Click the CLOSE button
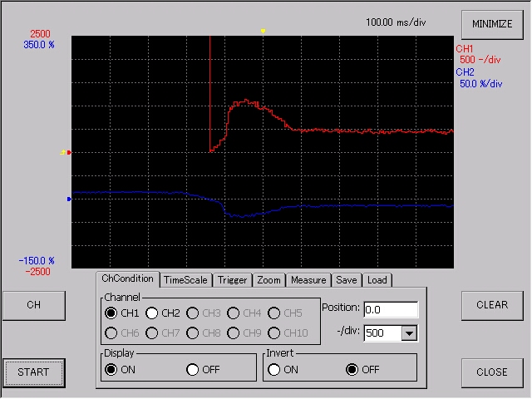 (492, 372)
